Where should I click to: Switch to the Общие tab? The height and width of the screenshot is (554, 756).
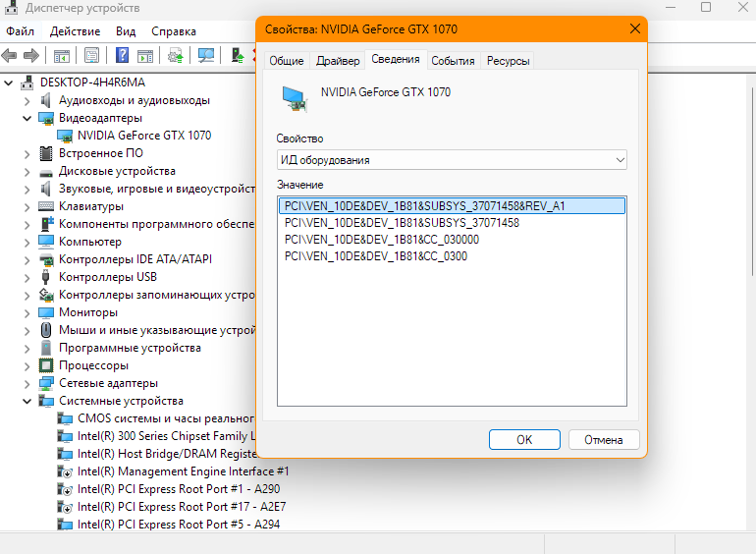click(x=287, y=61)
